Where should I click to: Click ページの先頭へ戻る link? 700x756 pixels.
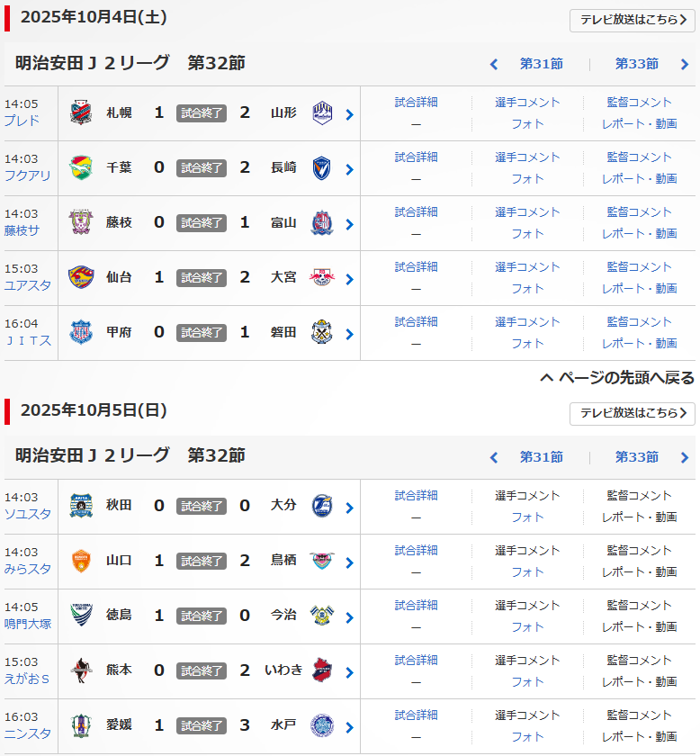coord(617,378)
